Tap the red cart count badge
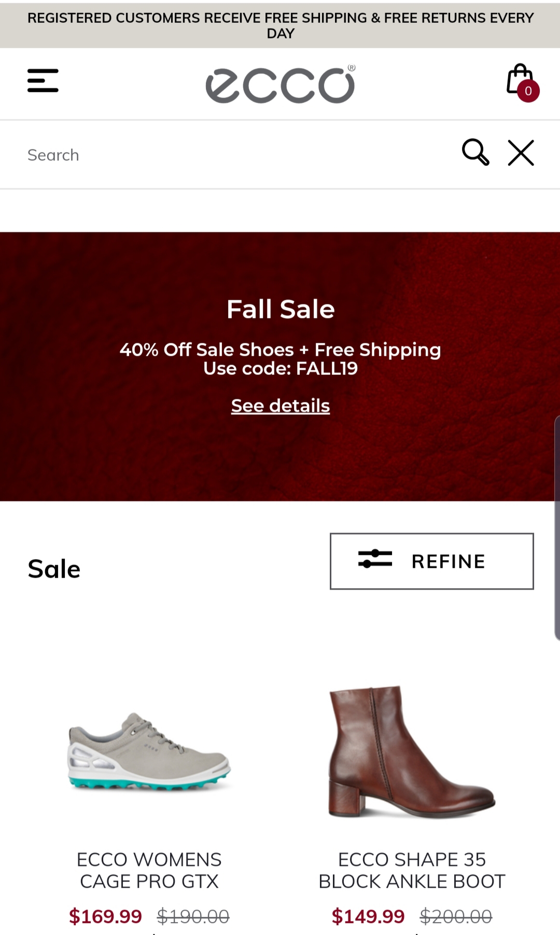Viewport: 560px width, 935px height. (528, 91)
